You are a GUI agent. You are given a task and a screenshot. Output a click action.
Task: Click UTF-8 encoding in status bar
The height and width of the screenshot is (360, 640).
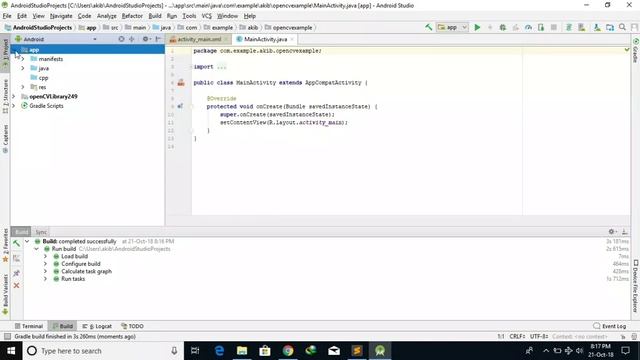tap(539, 336)
